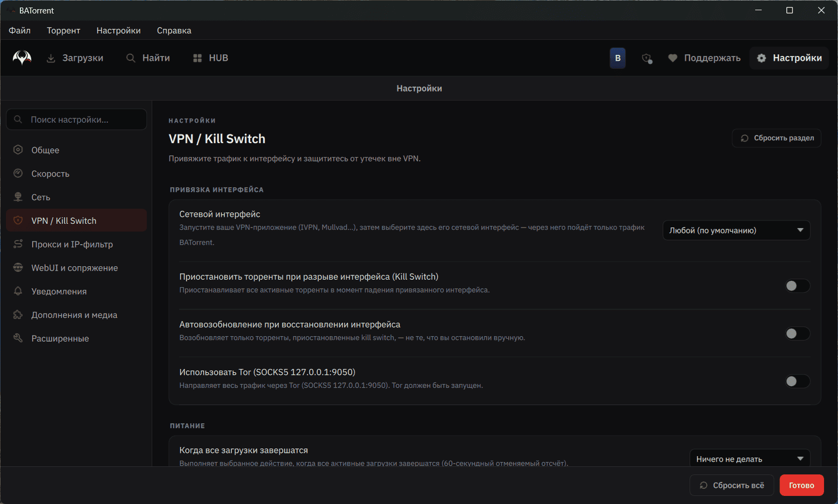Click the search icon in settings search
This screenshot has width=838, height=504.
tap(18, 119)
